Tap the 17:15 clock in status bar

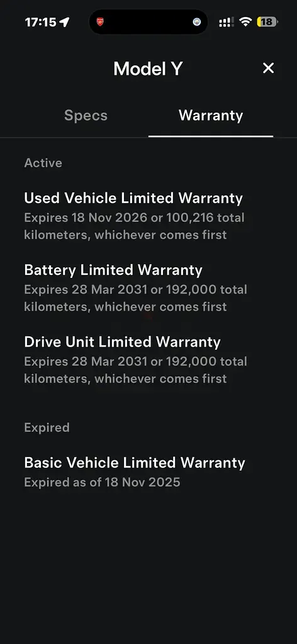pos(41,22)
